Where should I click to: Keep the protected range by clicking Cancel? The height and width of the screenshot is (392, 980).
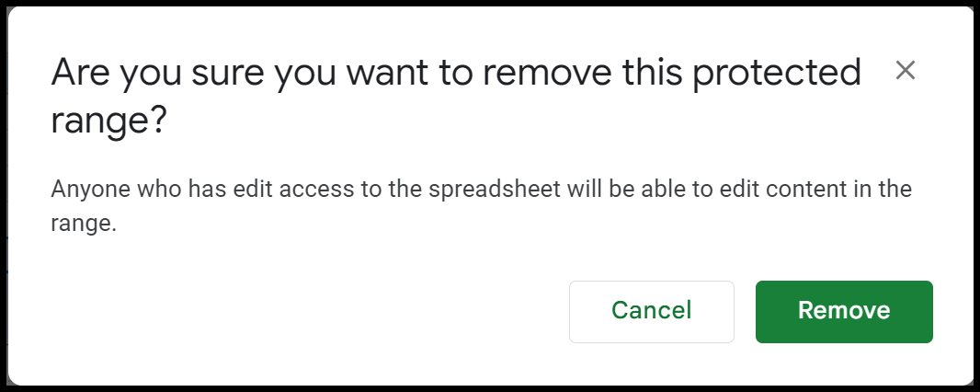[651, 311]
